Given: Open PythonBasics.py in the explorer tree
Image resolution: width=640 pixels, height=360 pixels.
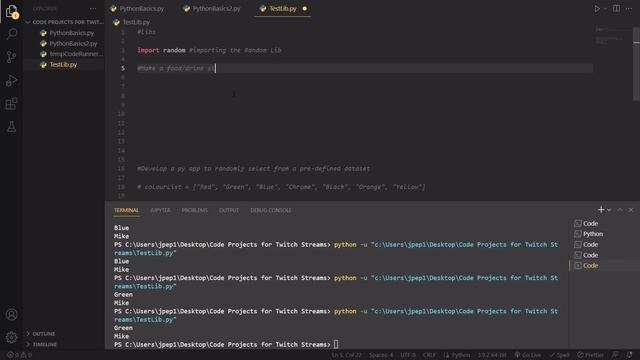Looking at the screenshot, I should [x=71, y=33].
